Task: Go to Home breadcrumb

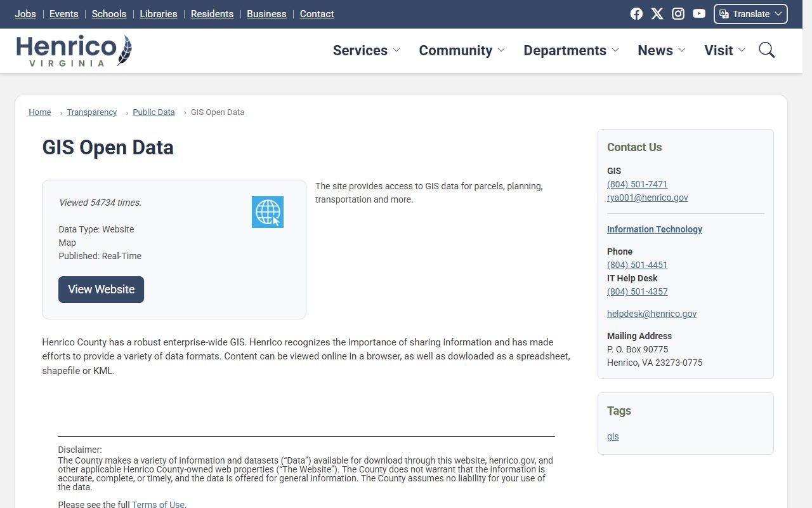Action: [x=40, y=112]
